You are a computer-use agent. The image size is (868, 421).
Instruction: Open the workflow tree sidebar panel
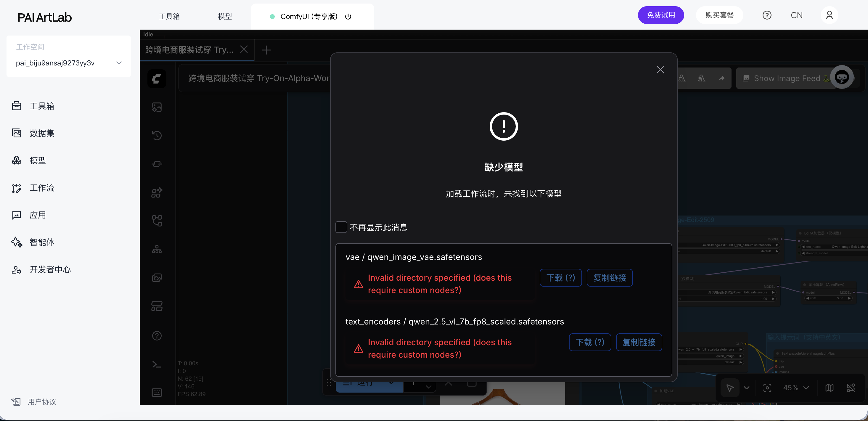tap(157, 221)
